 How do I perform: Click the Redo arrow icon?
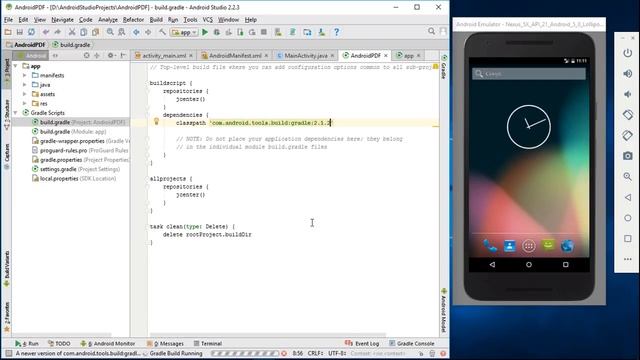pos(57,32)
